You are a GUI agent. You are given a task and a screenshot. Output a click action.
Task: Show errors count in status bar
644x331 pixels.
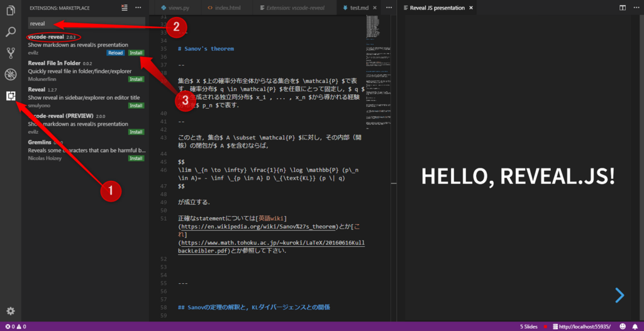(x=10, y=327)
